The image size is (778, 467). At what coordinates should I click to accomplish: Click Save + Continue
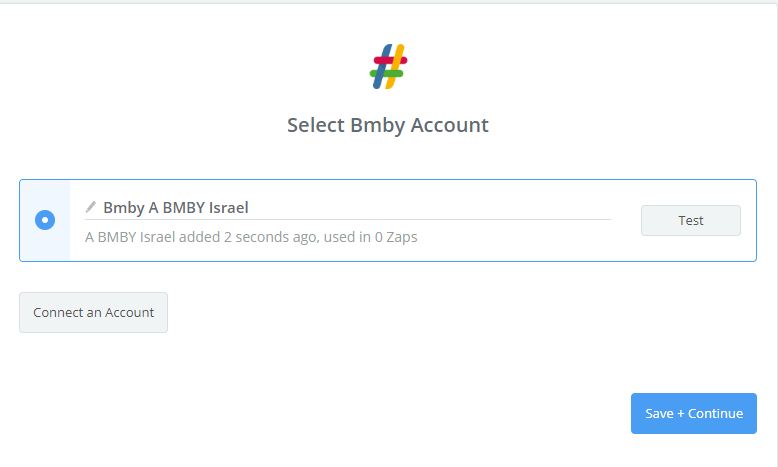click(x=694, y=413)
